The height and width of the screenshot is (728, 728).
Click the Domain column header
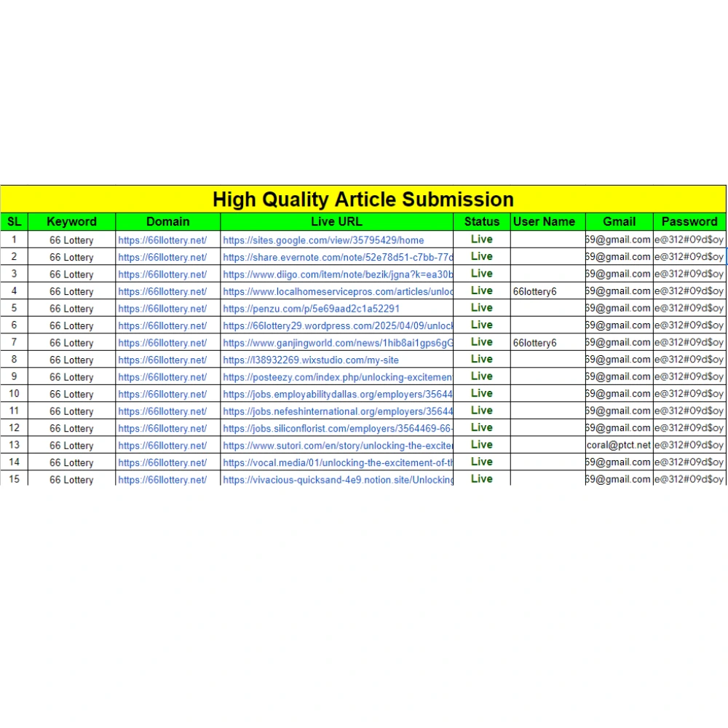(168, 221)
